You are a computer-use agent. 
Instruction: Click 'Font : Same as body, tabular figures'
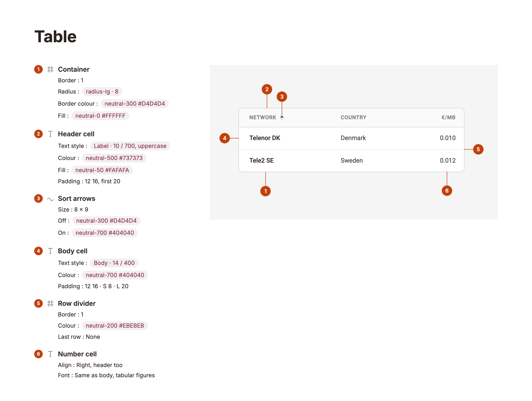(106, 376)
